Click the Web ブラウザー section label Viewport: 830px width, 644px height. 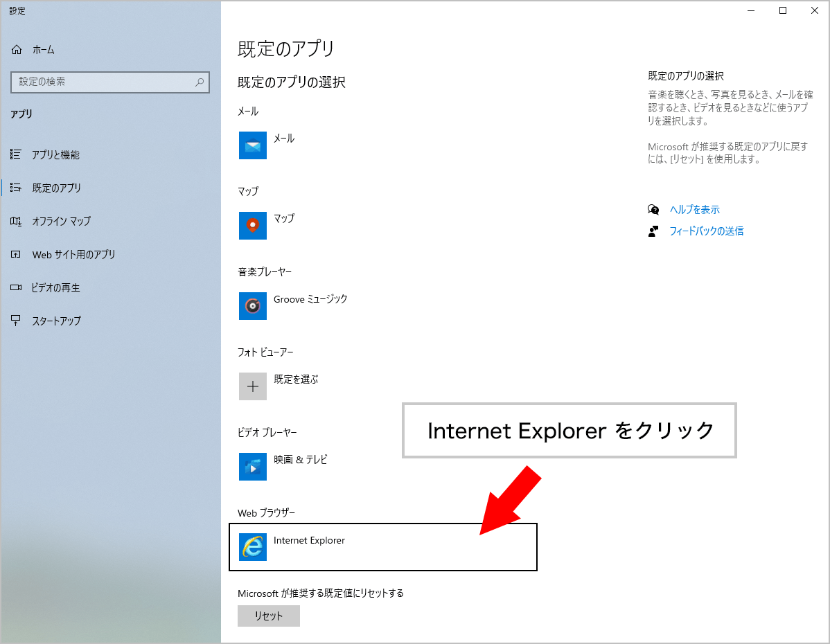[266, 512]
